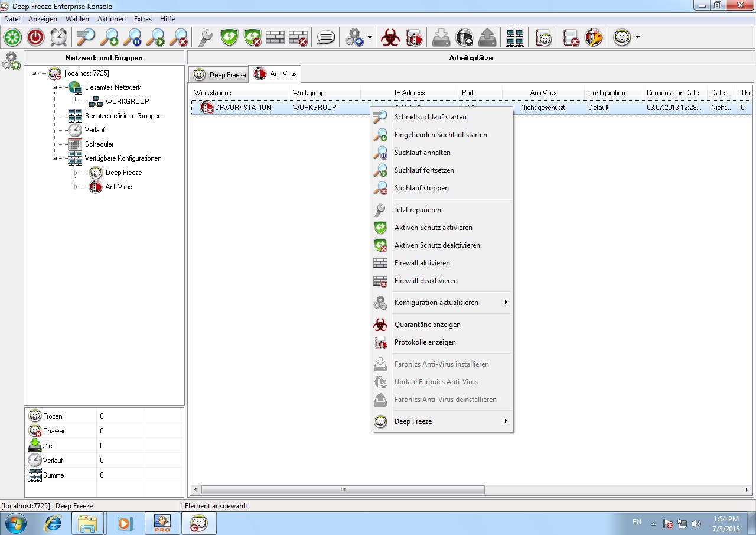Click the horizontal scrollbar thumb

click(x=343, y=490)
